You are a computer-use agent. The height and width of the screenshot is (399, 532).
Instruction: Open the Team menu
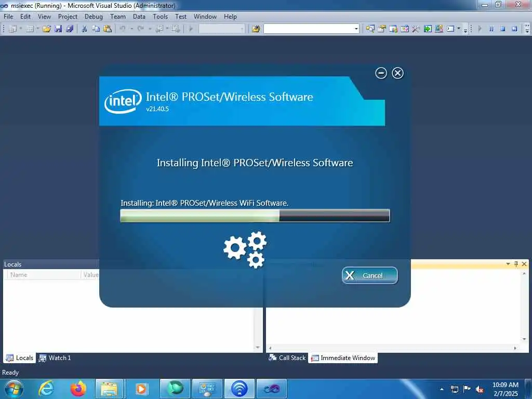pos(118,17)
